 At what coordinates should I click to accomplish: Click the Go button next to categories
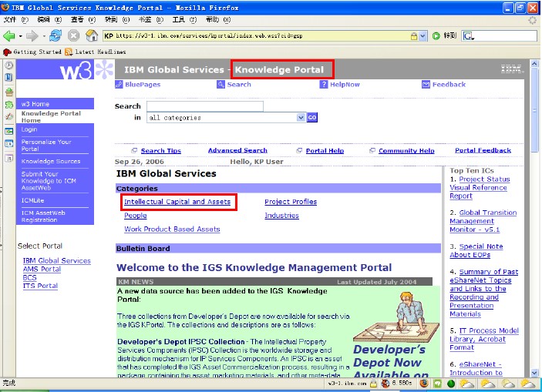click(311, 117)
